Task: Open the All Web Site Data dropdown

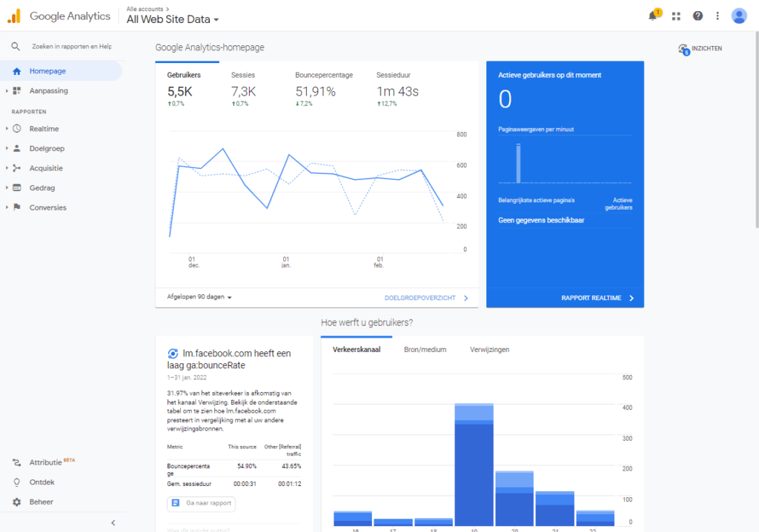Action: point(173,20)
